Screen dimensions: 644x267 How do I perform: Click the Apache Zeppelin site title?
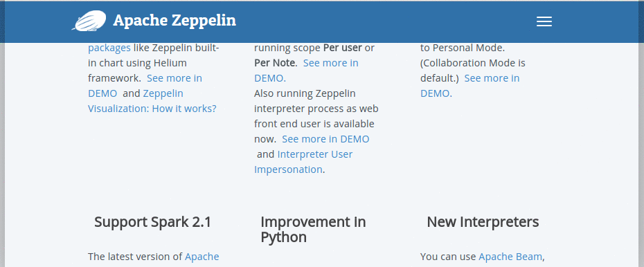[x=175, y=21]
